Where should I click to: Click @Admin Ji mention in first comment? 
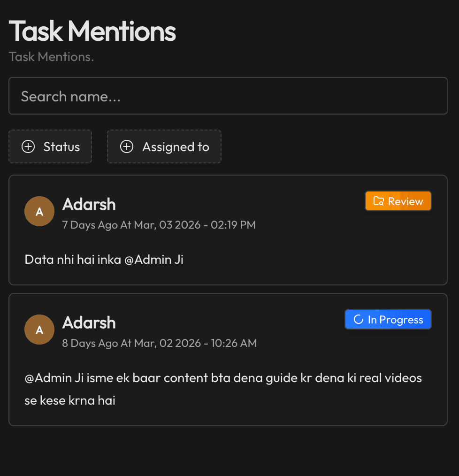click(154, 260)
